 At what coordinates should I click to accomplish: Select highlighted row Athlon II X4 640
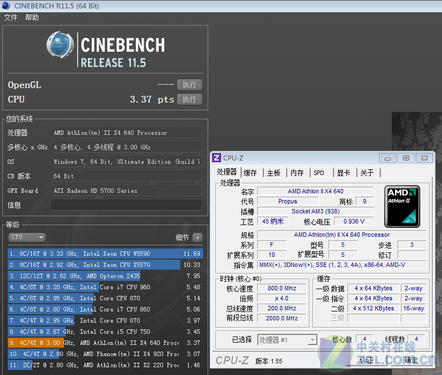(x=105, y=343)
